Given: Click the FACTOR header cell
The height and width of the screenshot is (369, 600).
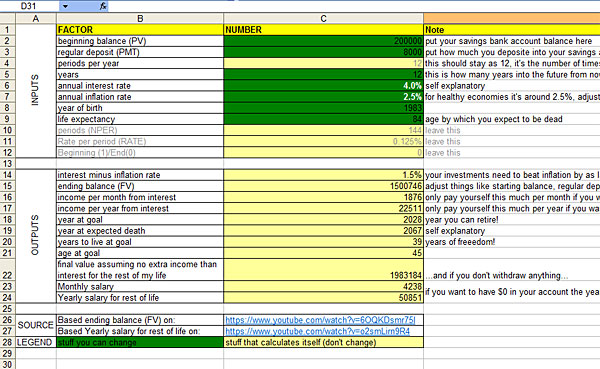Looking at the screenshot, I should coord(140,30).
